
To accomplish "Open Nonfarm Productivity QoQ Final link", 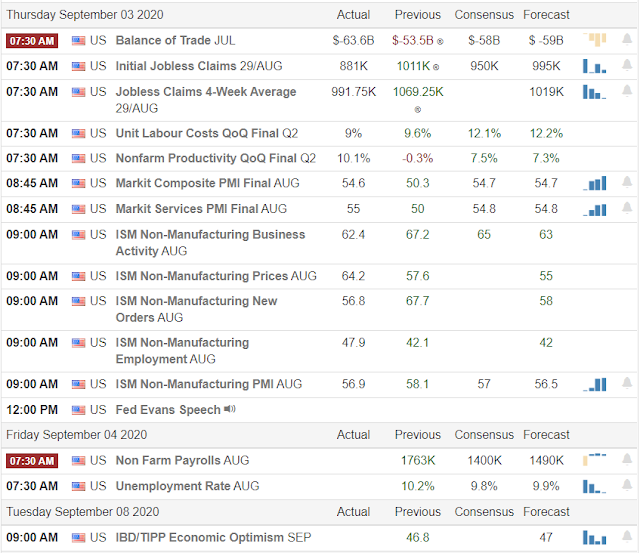I will 216,158.
